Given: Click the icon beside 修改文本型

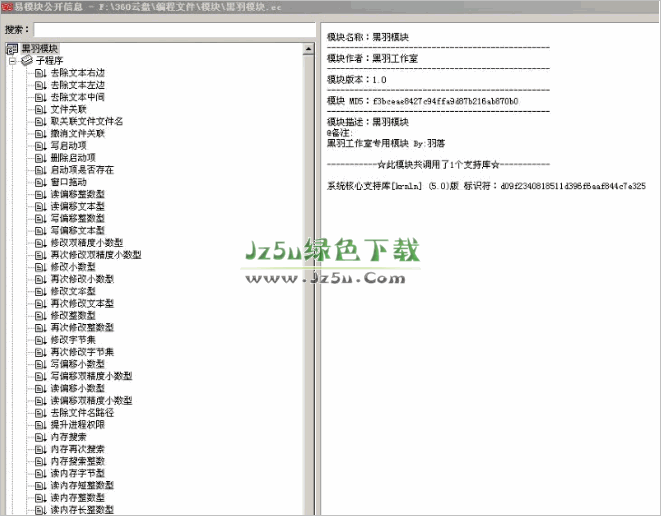Looking at the screenshot, I should coord(41,291).
